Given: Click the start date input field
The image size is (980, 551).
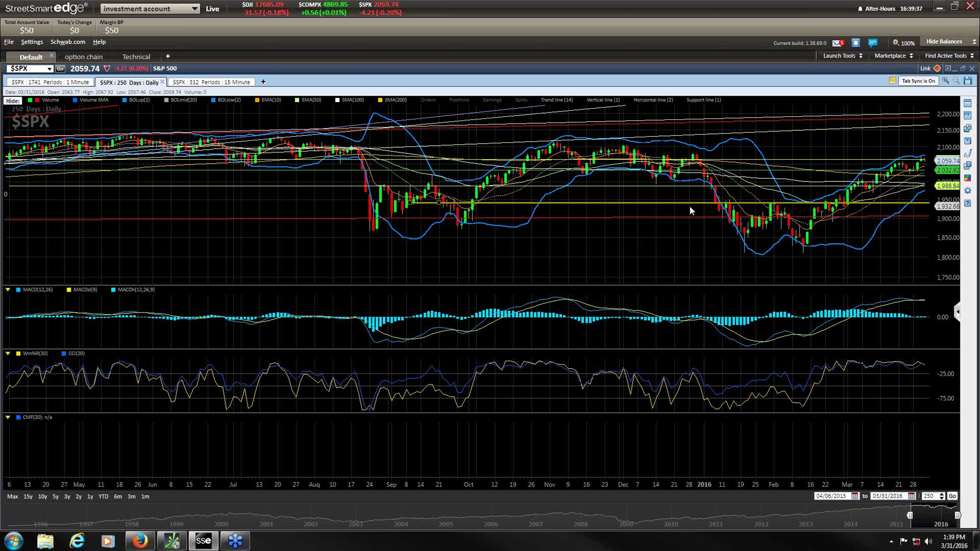Looking at the screenshot, I should point(831,496).
